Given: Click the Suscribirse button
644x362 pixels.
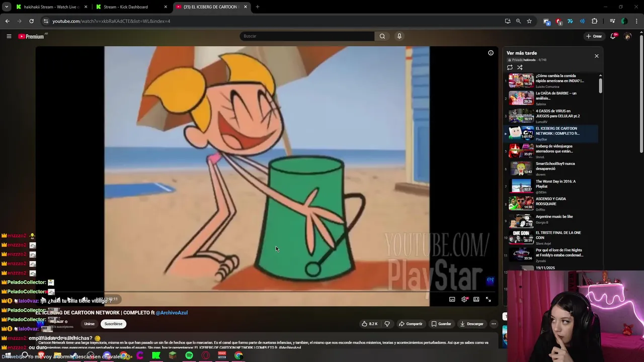Looking at the screenshot, I should coord(113,324).
